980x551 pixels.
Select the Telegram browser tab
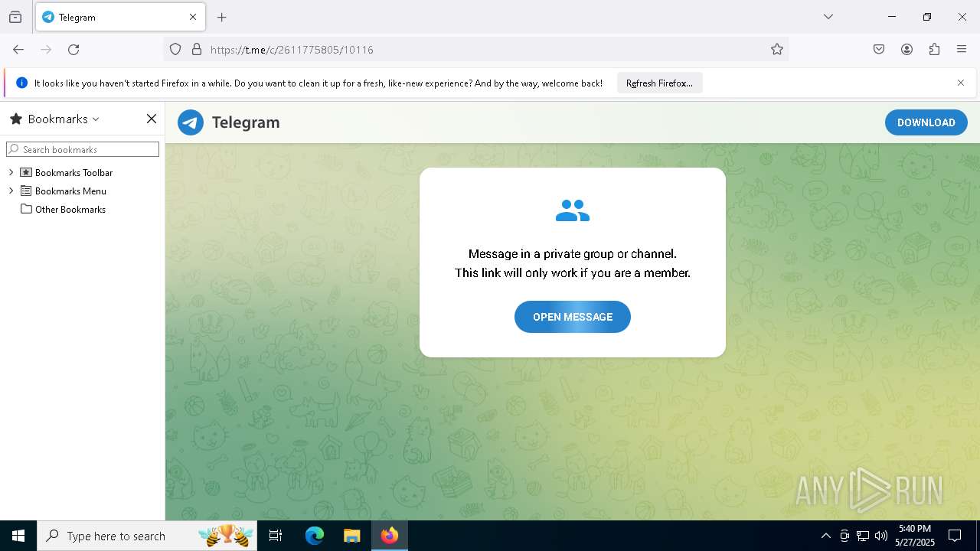click(119, 17)
